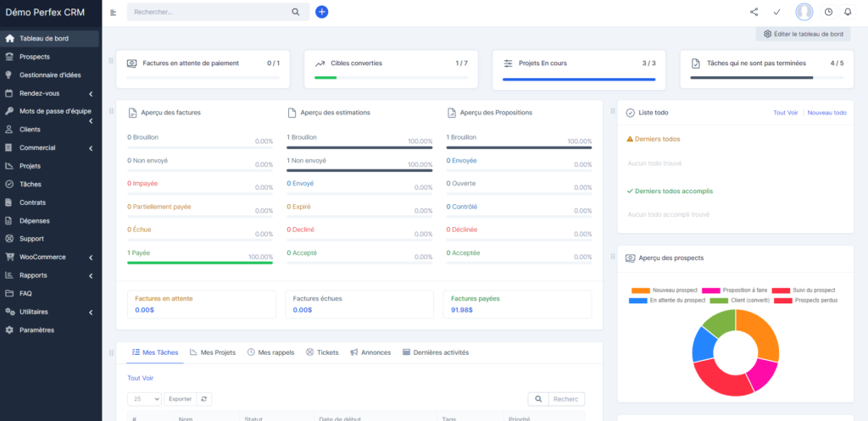Open the notifications bell
Image resolution: width=868 pixels, height=421 pixels.
[x=848, y=12]
